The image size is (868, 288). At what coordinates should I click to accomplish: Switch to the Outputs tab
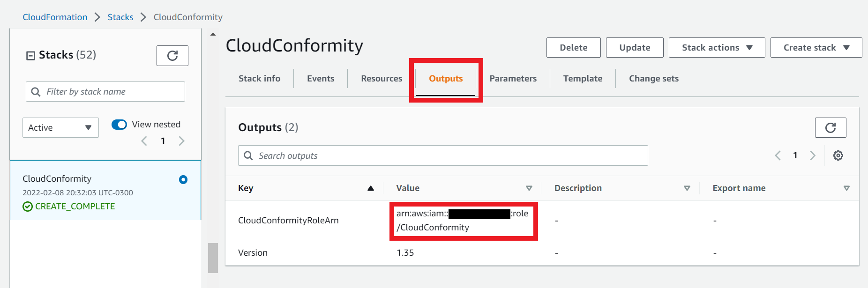coord(446,79)
